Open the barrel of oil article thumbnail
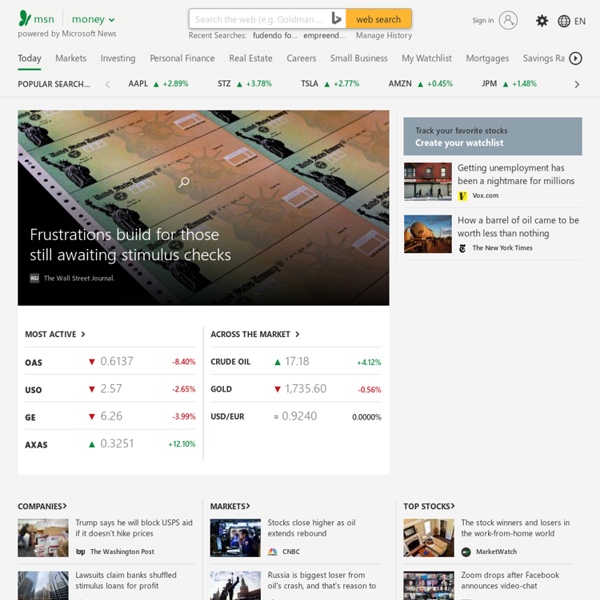Viewport: 600px width, 600px height. point(428,234)
